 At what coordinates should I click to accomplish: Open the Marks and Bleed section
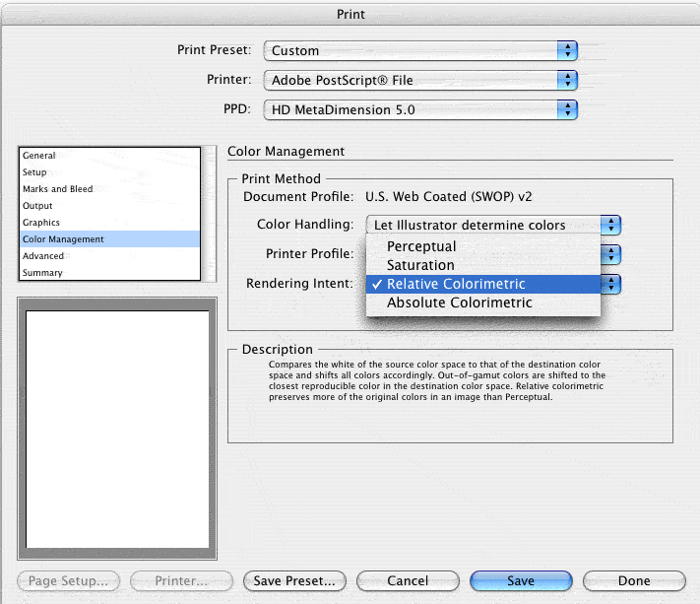point(109,189)
